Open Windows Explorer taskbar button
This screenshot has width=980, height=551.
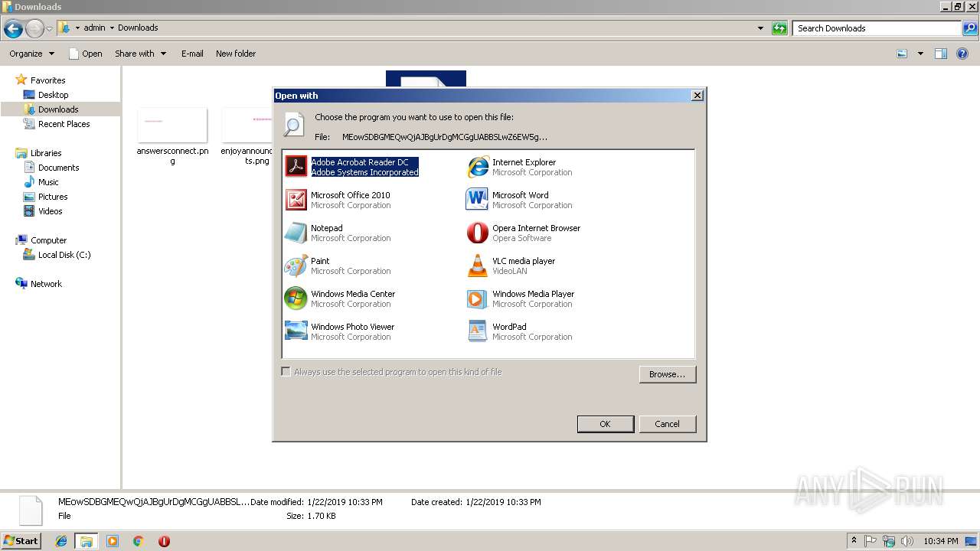(x=87, y=541)
